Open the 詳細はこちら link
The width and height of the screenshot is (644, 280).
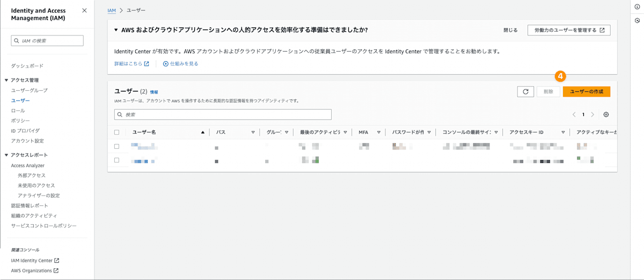click(x=128, y=63)
